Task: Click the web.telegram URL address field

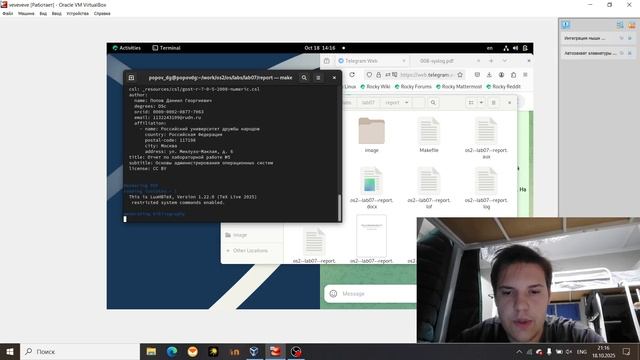Action: pos(427,75)
